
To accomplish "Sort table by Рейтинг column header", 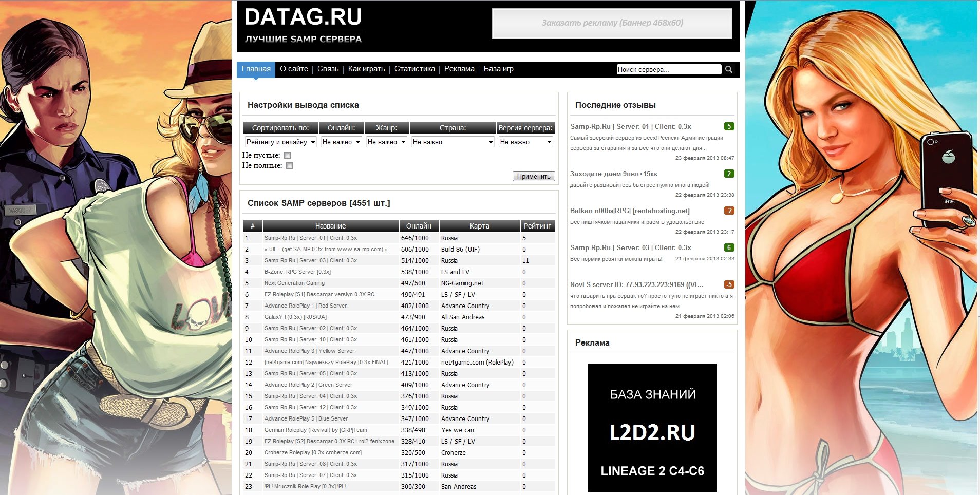I will (537, 225).
